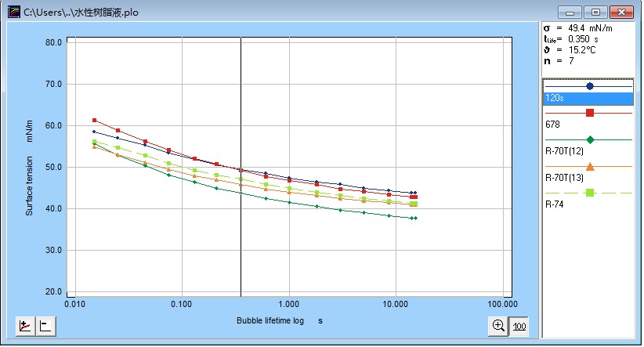Maximize the plot window
644x347 pixels.
click(x=596, y=12)
